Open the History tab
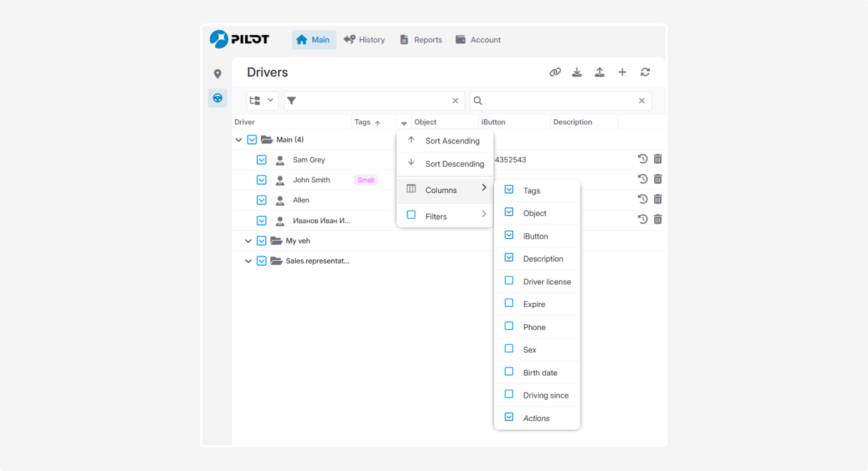Image resolution: width=868 pixels, height=471 pixels. pyautogui.click(x=364, y=40)
